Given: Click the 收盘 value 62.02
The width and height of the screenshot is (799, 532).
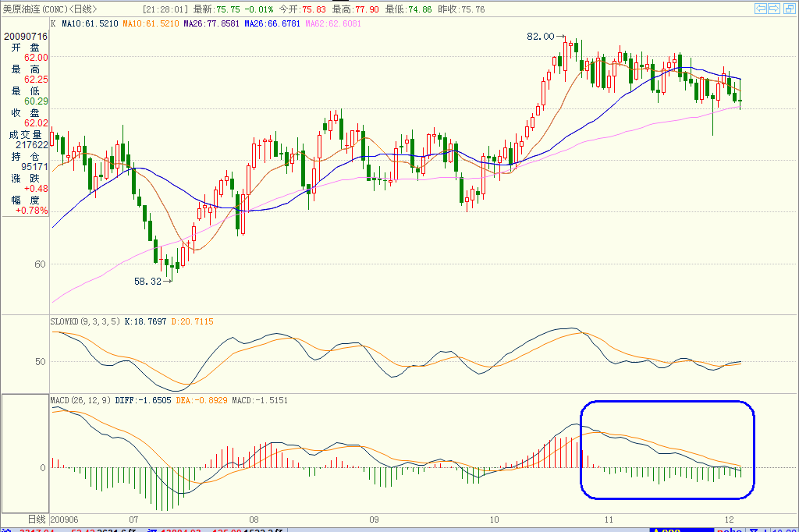Looking at the screenshot, I should [36, 122].
